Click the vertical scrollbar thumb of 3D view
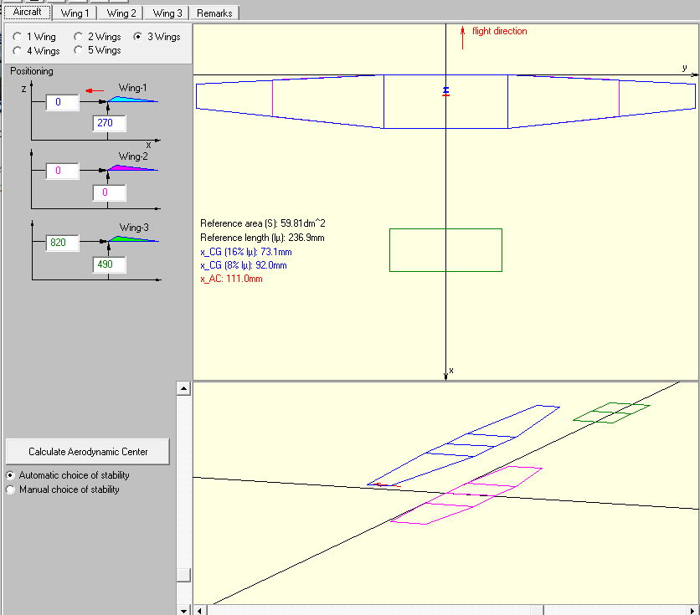Screen dimensions: 700x615 click(x=183, y=575)
